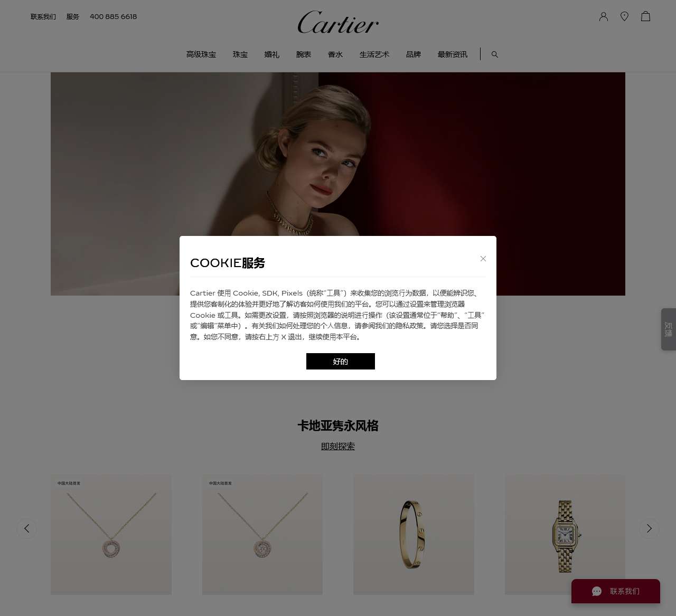
Task: Open the side feedback tab
Action: (669, 329)
